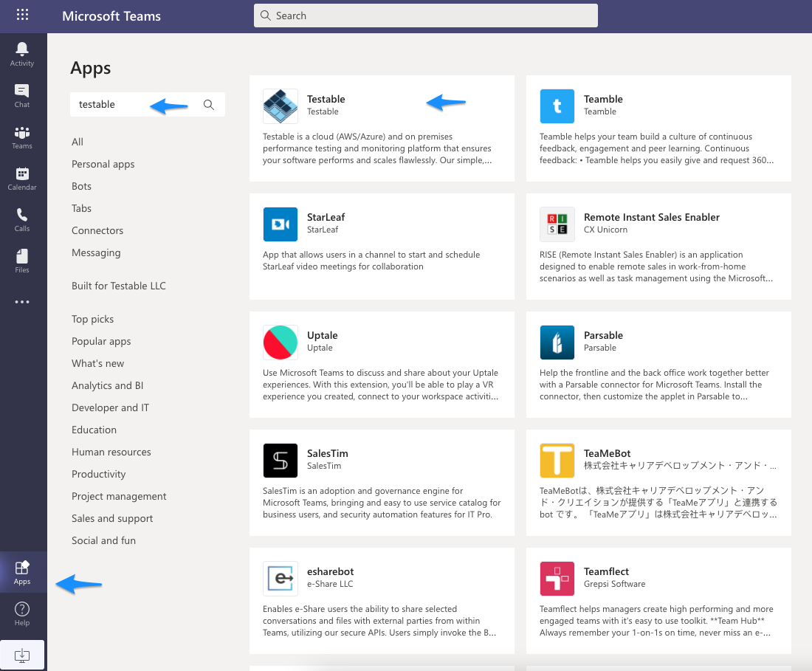Screen dimensions: 812x671
Task: Click the Microsoft Teams title text
Action: tap(111, 16)
